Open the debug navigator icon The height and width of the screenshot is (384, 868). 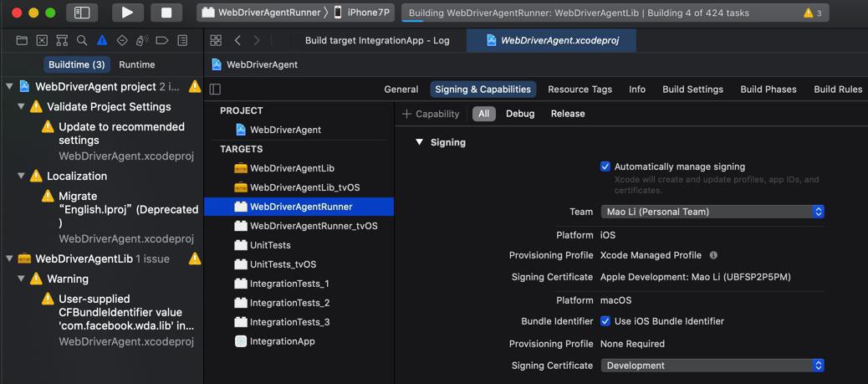coord(141,40)
